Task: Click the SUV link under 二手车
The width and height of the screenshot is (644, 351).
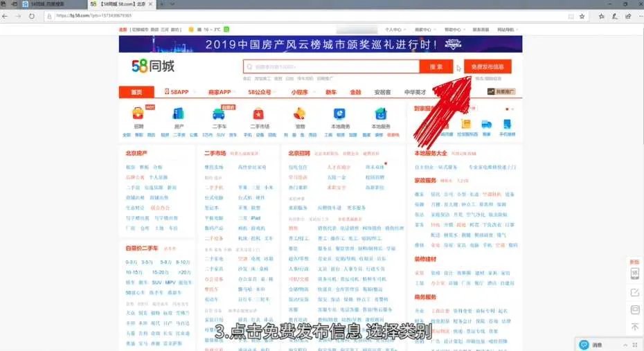Action: coord(221,134)
